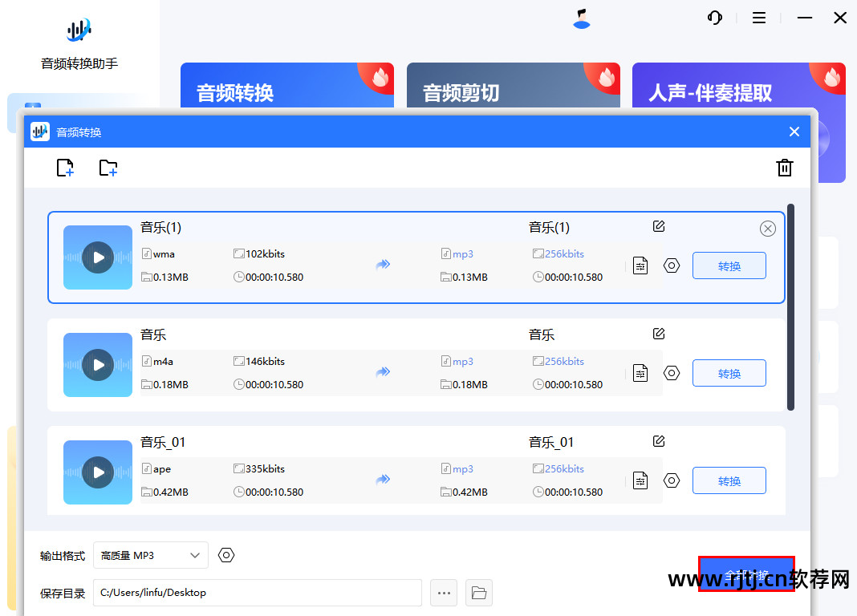
Task: Select 256kbits output bitrate in wma row
Action: tap(558, 254)
